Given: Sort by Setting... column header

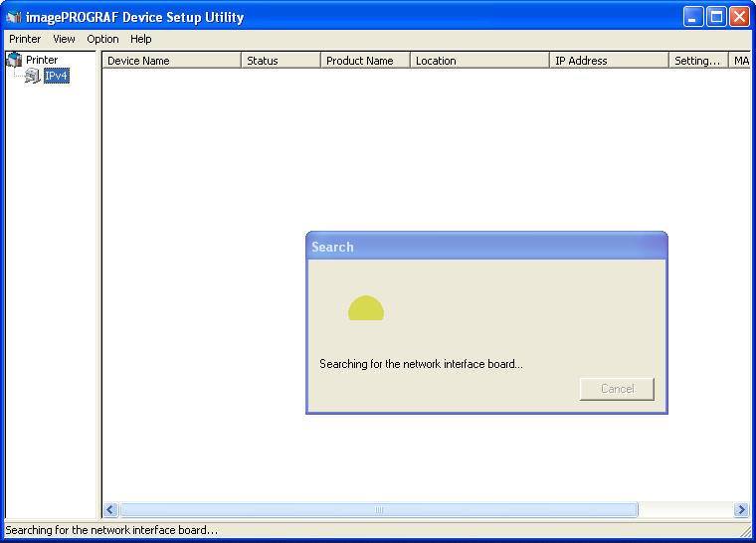Looking at the screenshot, I should (x=698, y=61).
